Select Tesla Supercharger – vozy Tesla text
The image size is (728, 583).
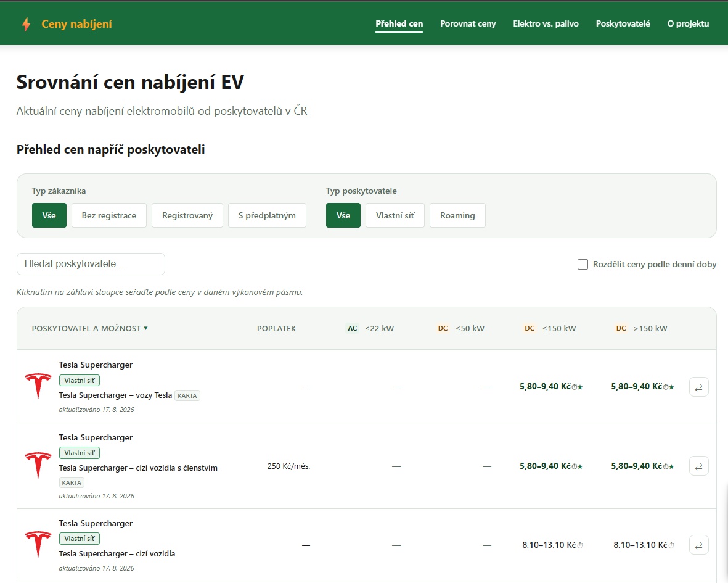[x=116, y=395]
